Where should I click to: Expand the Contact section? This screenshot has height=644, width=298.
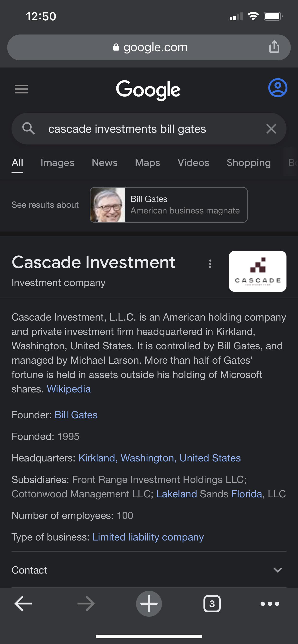click(x=277, y=570)
